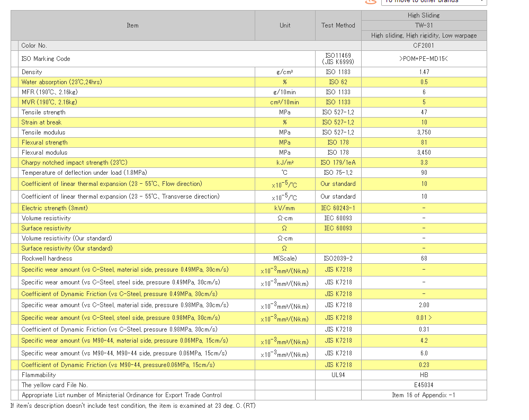Screen dimensions: 529x420
Task: Click the "Test Method" column header
Action: tap(338, 25)
